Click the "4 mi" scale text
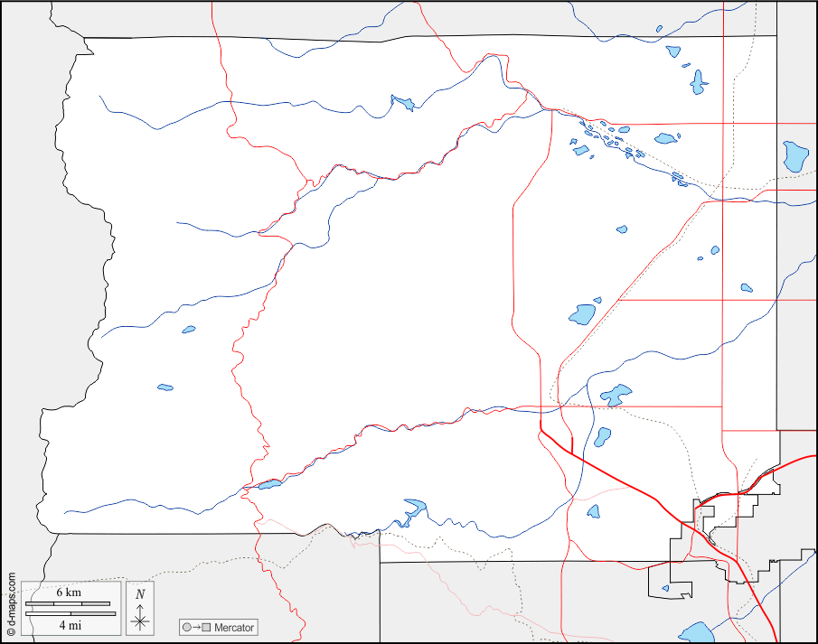This screenshot has height=644, width=818. [x=69, y=625]
